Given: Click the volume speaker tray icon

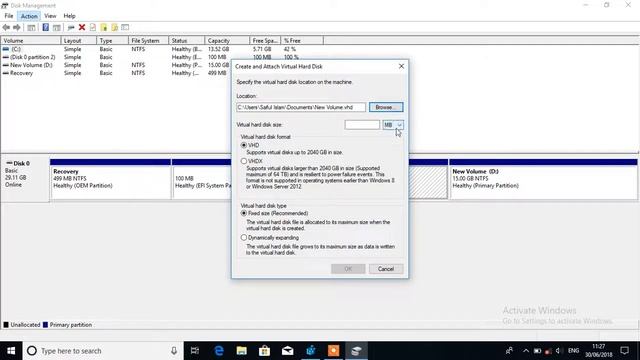Looking at the screenshot, I should (558, 351).
